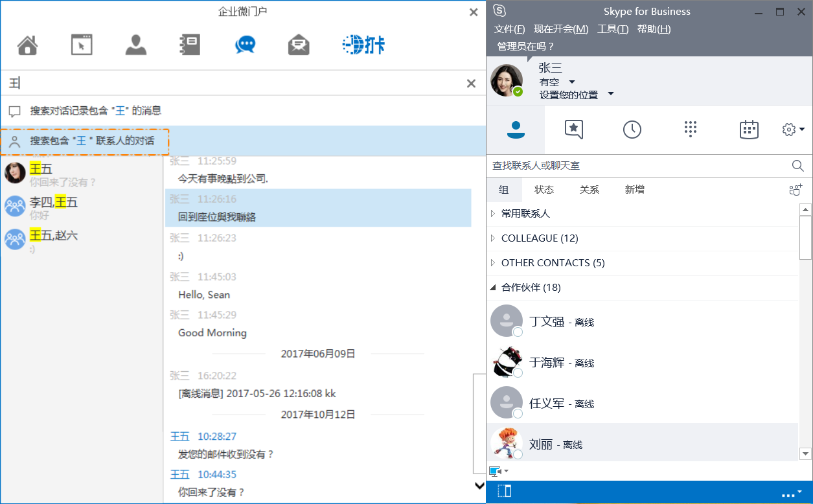The image size is (813, 504).
Task: Open the conversation history clock tab
Action: 632,130
